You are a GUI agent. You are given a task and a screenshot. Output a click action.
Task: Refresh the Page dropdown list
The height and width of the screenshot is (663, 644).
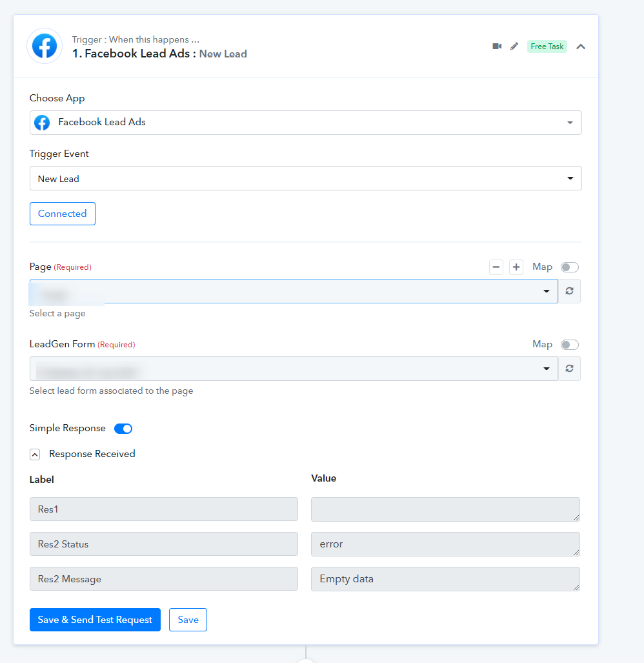click(x=569, y=291)
